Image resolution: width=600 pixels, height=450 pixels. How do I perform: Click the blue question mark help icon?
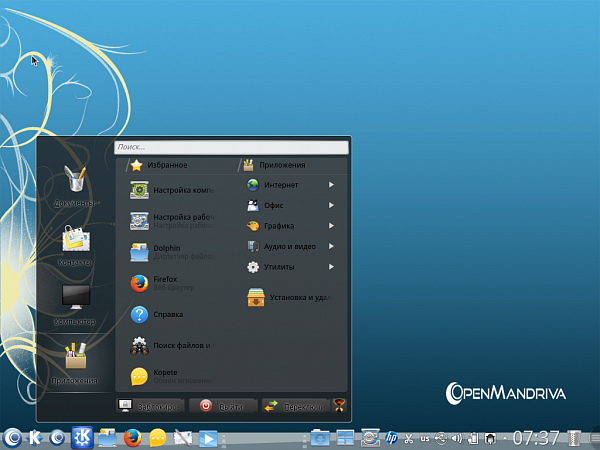click(x=139, y=315)
